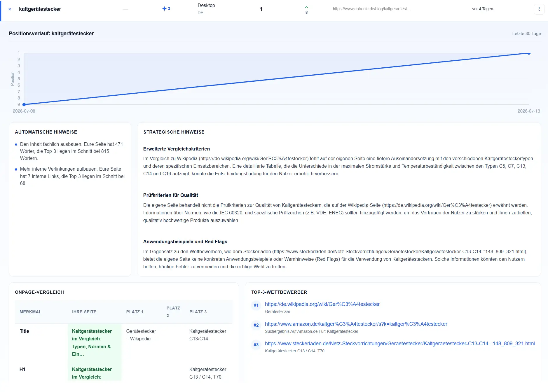The image size is (548, 392).
Task: Click 'vor 4 Tagen' timestamp
Action: 483,9
